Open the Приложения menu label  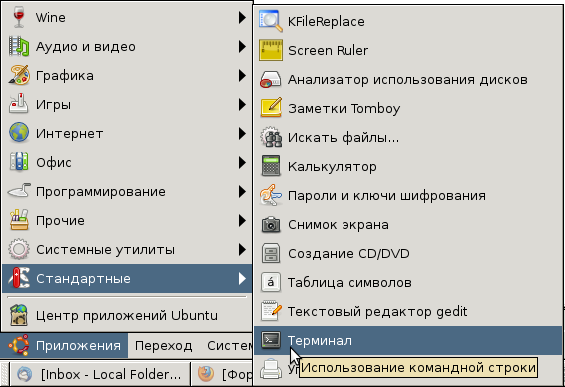78,346
